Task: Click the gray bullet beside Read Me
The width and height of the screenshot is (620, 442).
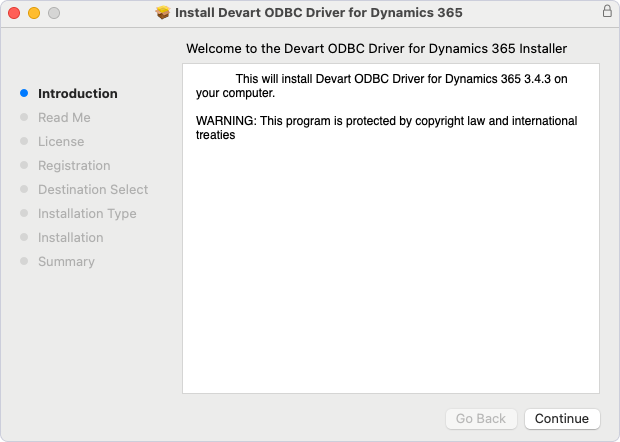Action: point(24,117)
